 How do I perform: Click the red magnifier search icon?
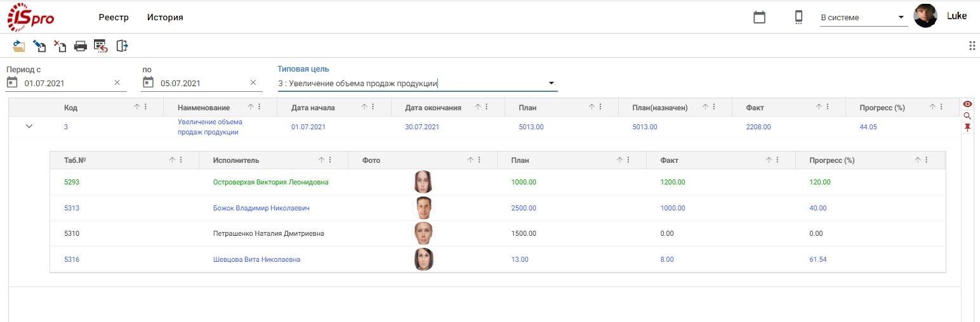[967, 116]
